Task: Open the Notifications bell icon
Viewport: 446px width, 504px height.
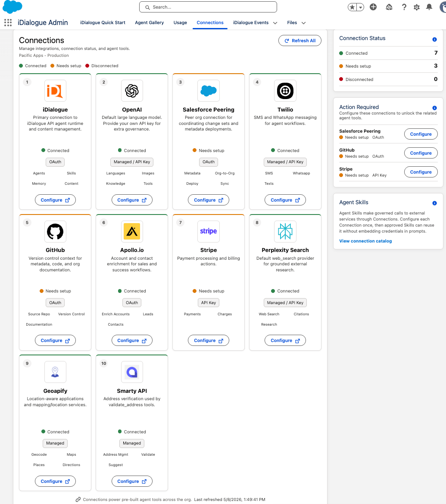Action: point(429,7)
